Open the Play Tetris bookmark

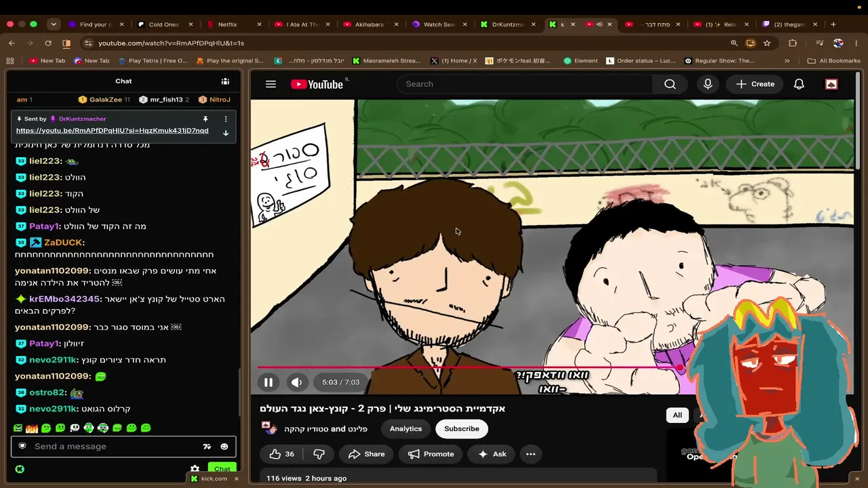click(153, 60)
